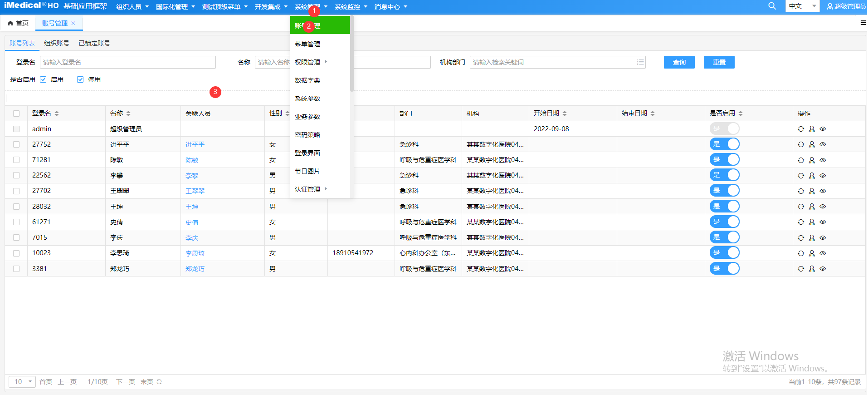The height and width of the screenshot is (395, 868).
Task: Select 菜单管理 menu item
Action: (320, 44)
